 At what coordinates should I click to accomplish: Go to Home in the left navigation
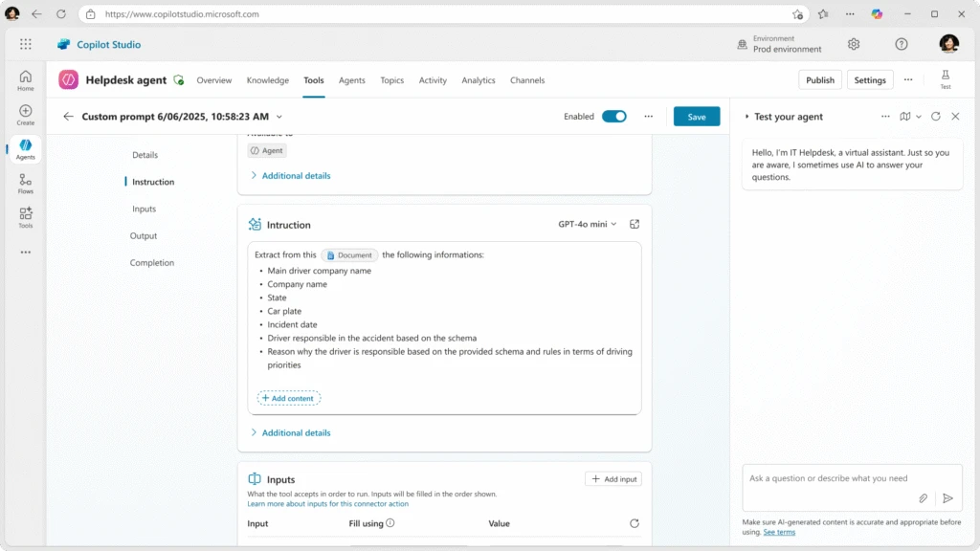pos(25,79)
